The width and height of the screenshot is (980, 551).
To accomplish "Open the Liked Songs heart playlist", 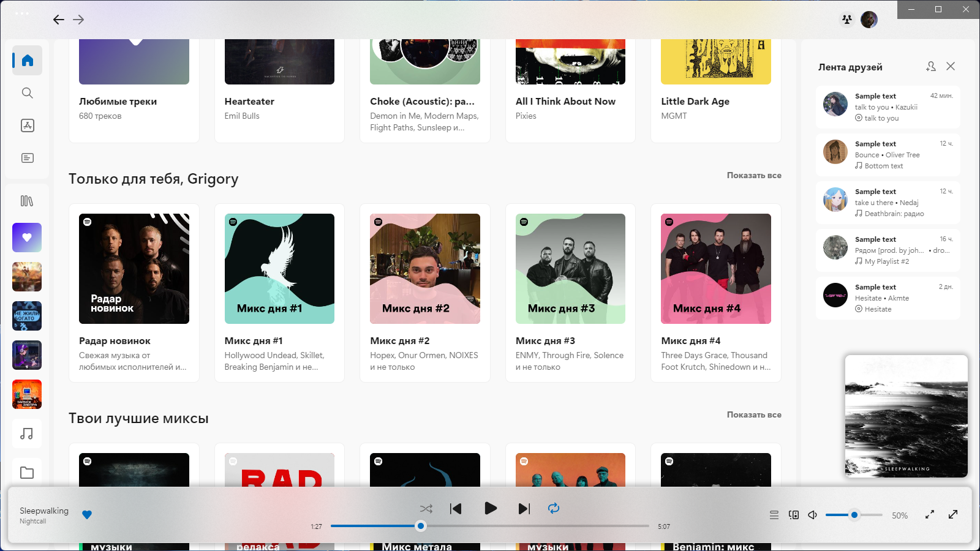I will pyautogui.click(x=27, y=238).
